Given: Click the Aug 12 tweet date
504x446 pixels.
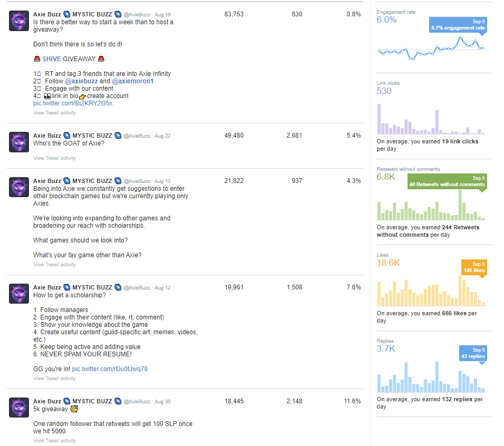Looking at the screenshot, I should click(x=163, y=288).
